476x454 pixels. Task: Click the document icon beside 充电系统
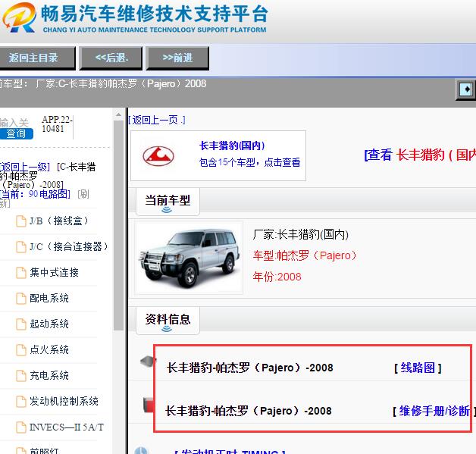(21, 376)
